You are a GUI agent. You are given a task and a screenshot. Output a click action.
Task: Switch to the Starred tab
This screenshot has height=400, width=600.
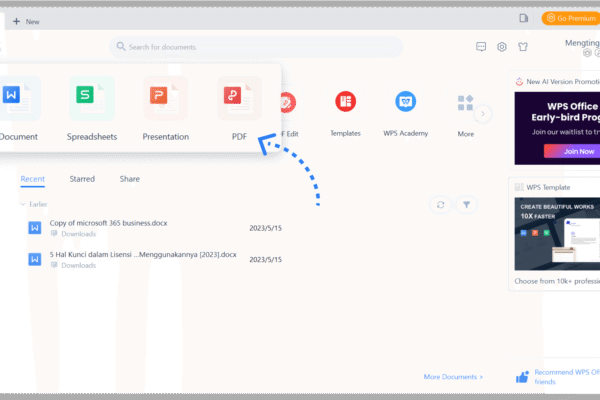click(x=82, y=179)
